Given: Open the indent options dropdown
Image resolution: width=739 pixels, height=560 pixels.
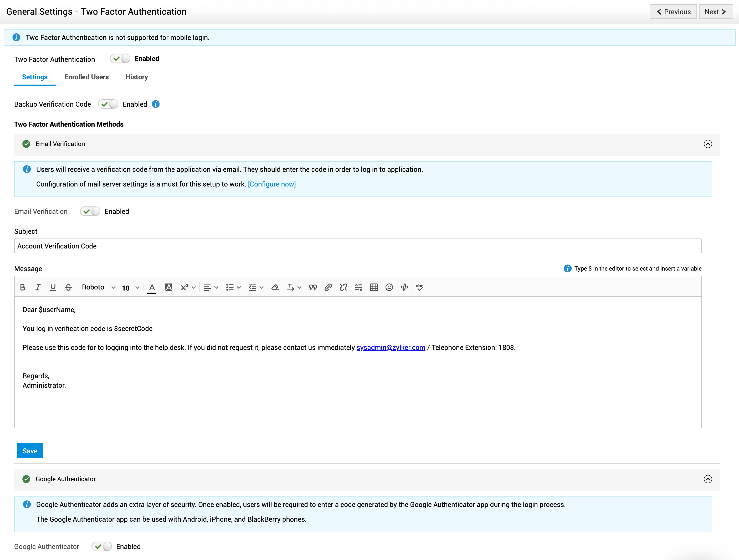Looking at the screenshot, I should pyautogui.click(x=256, y=287).
